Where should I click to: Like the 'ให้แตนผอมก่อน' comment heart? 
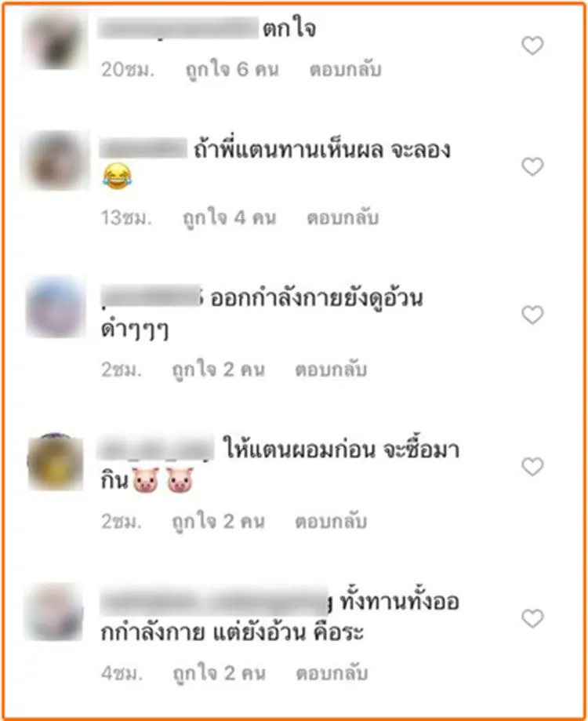(532, 467)
